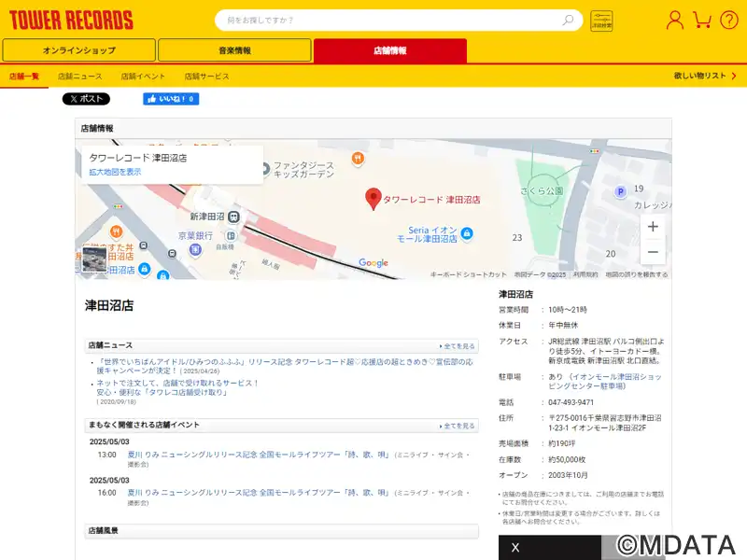
Task: Click 地図の誤りを報告する link
Action: [x=637, y=274]
